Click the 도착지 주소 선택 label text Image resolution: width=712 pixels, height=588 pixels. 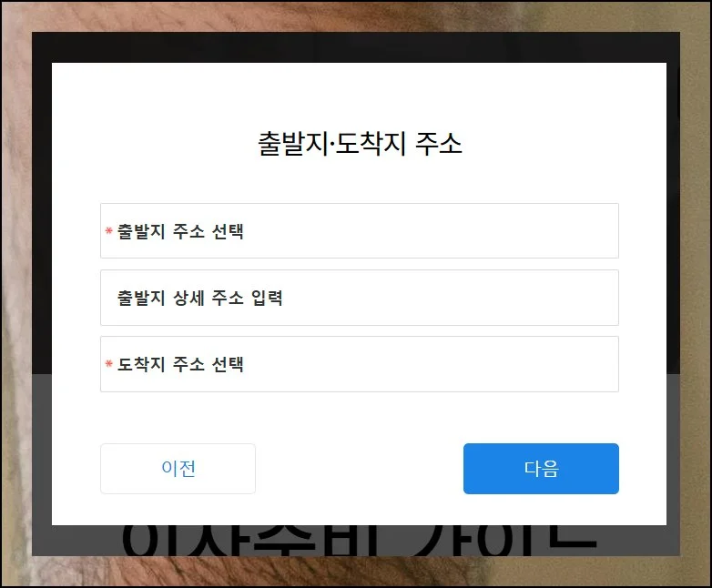[x=180, y=364]
